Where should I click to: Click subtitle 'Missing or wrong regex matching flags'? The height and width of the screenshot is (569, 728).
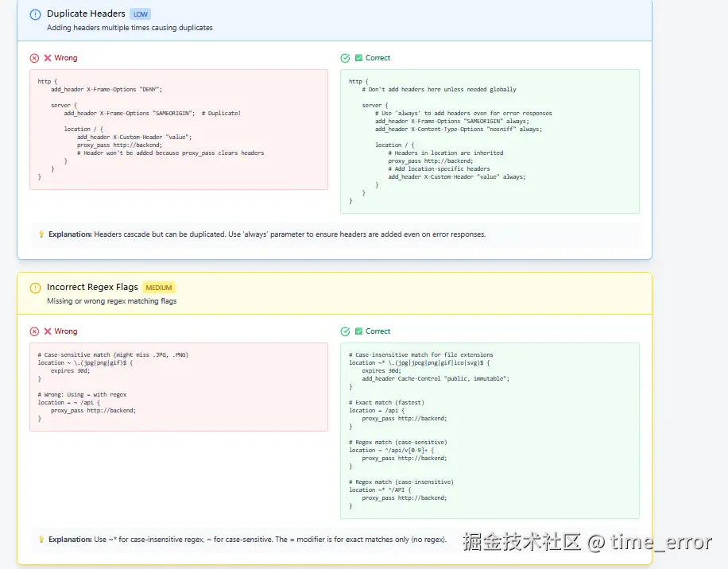(x=111, y=301)
